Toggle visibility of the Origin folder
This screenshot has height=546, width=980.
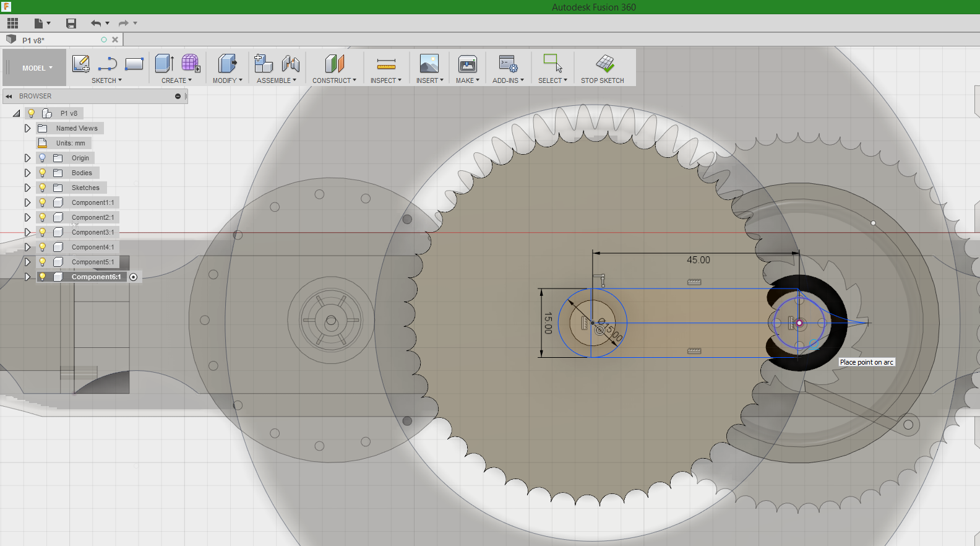(x=42, y=158)
